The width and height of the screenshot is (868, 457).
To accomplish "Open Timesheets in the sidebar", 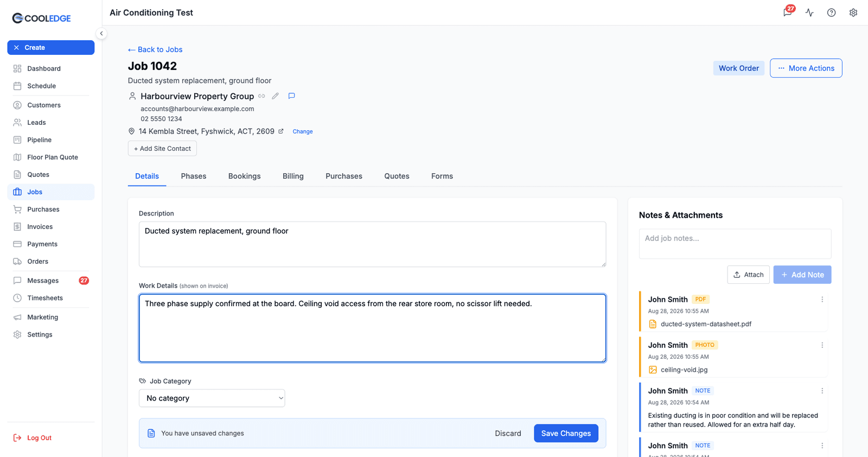I will tap(51, 298).
